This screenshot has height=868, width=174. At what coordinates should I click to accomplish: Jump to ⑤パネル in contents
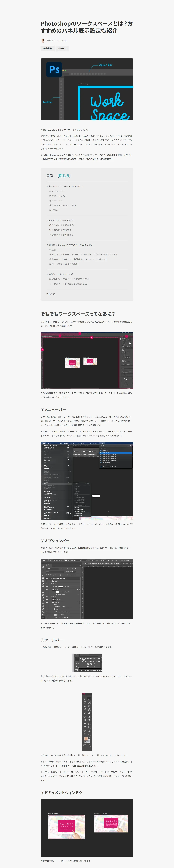coord(54,210)
